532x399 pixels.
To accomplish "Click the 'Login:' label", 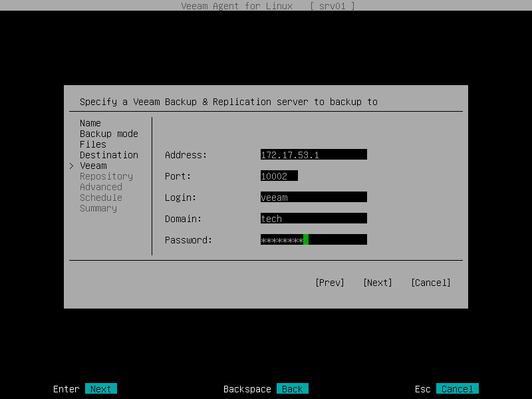I will 180,198.
